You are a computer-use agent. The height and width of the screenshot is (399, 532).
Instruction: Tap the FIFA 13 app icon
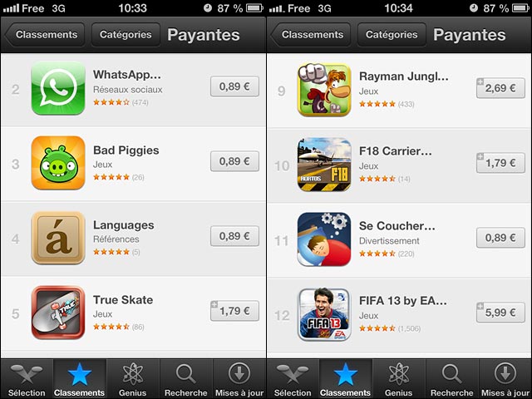[x=324, y=314]
